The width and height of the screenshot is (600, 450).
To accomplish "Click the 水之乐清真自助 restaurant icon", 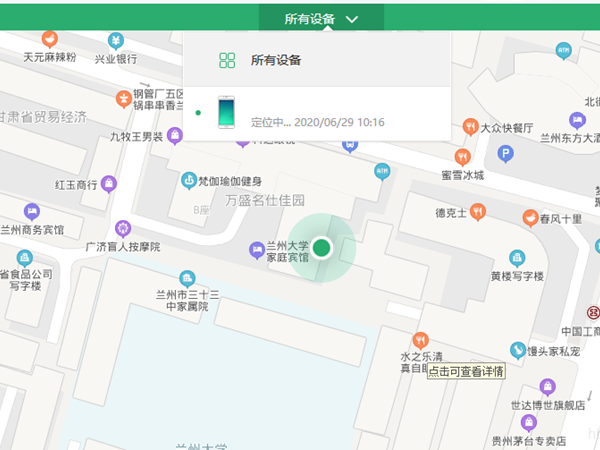I will (x=420, y=339).
